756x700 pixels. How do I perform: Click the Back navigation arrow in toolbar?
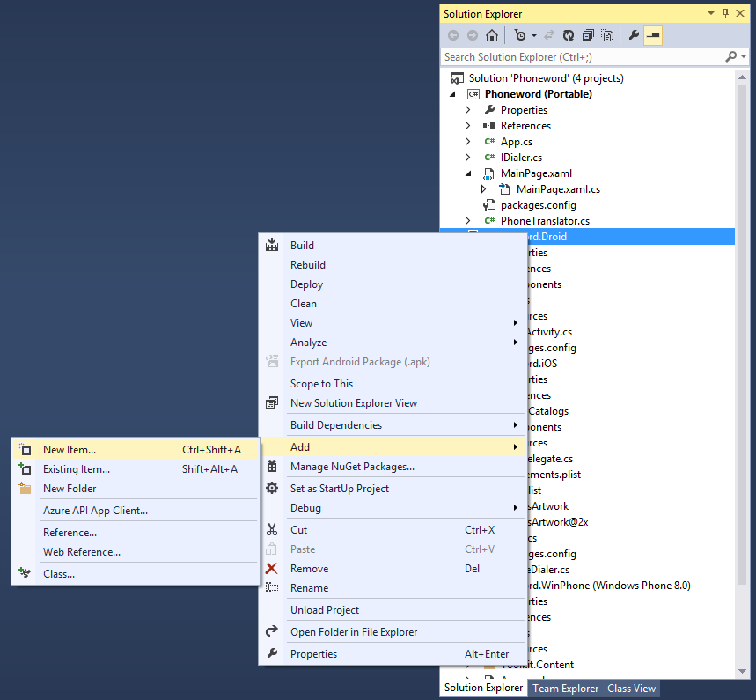tap(452, 35)
